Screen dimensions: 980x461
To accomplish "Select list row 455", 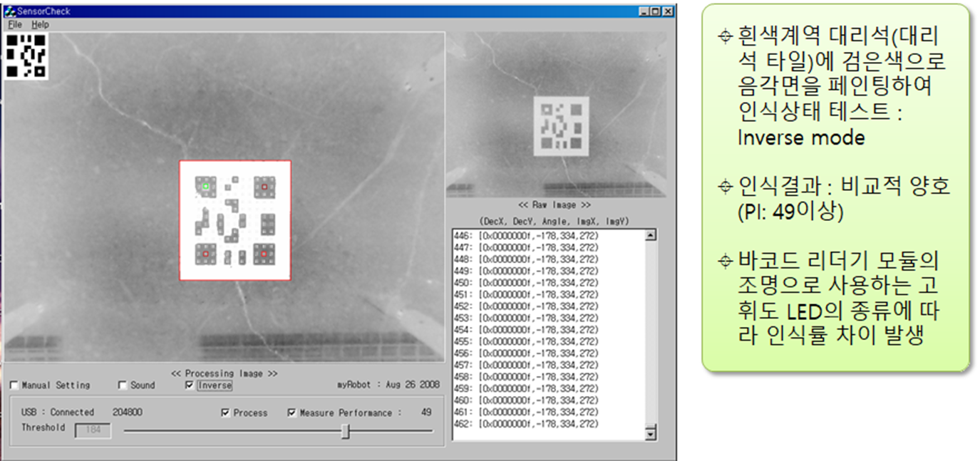I will [525, 341].
